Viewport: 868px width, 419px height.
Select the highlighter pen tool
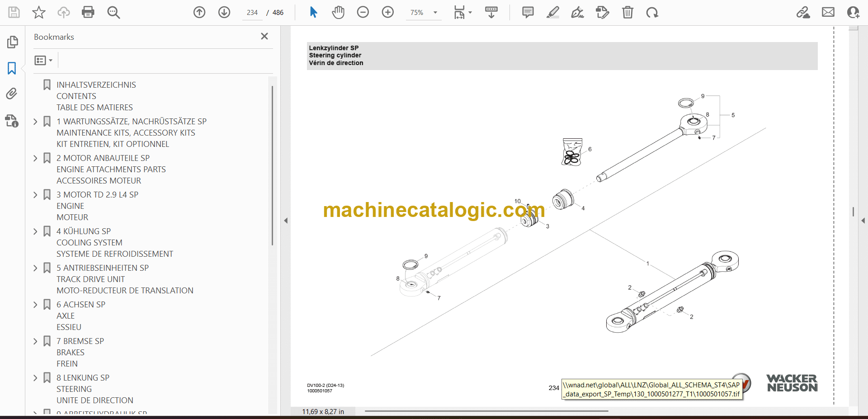pyautogui.click(x=552, y=12)
